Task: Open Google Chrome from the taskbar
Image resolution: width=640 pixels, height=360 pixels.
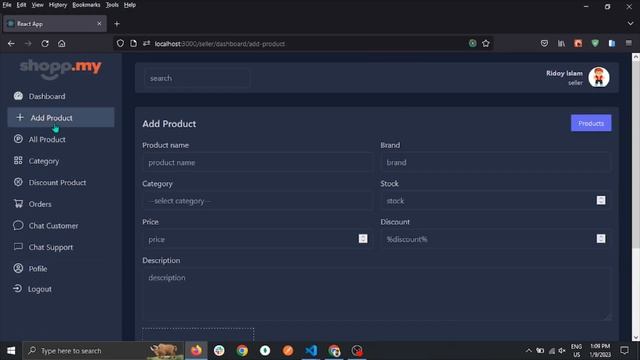Action: [x=242, y=351]
